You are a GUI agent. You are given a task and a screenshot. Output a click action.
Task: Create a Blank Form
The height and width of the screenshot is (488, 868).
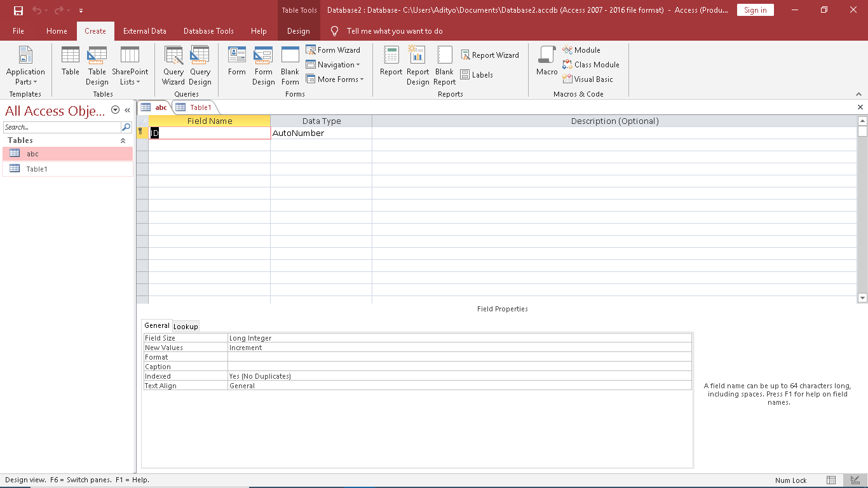pyautogui.click(x=290, y=65)
